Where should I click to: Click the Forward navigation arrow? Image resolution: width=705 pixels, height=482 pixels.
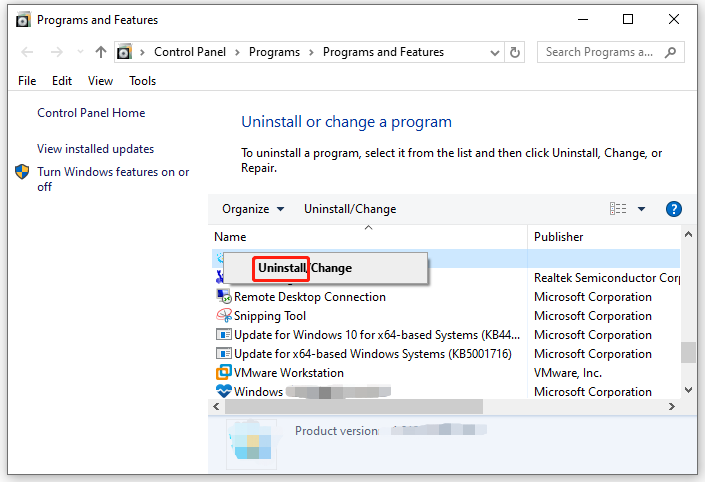point(57,52)
